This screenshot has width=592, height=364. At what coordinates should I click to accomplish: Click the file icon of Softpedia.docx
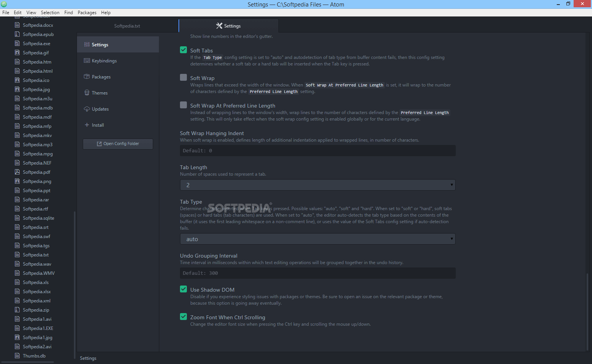tap(17, 25)
